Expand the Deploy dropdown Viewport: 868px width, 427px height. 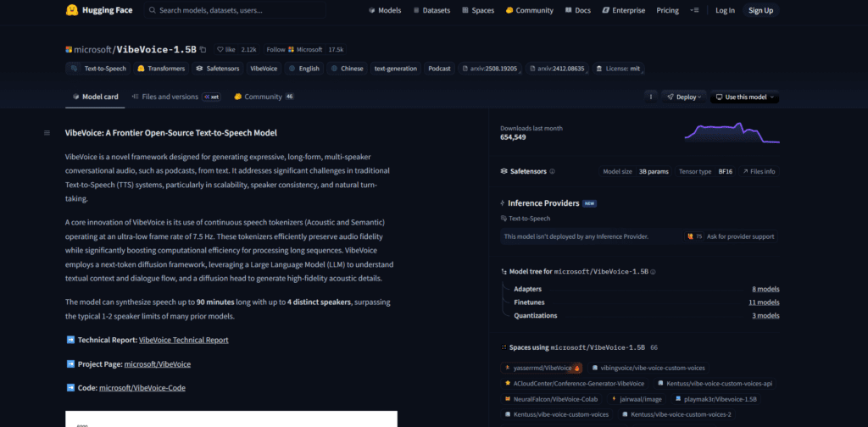click(x=684, y=97)
